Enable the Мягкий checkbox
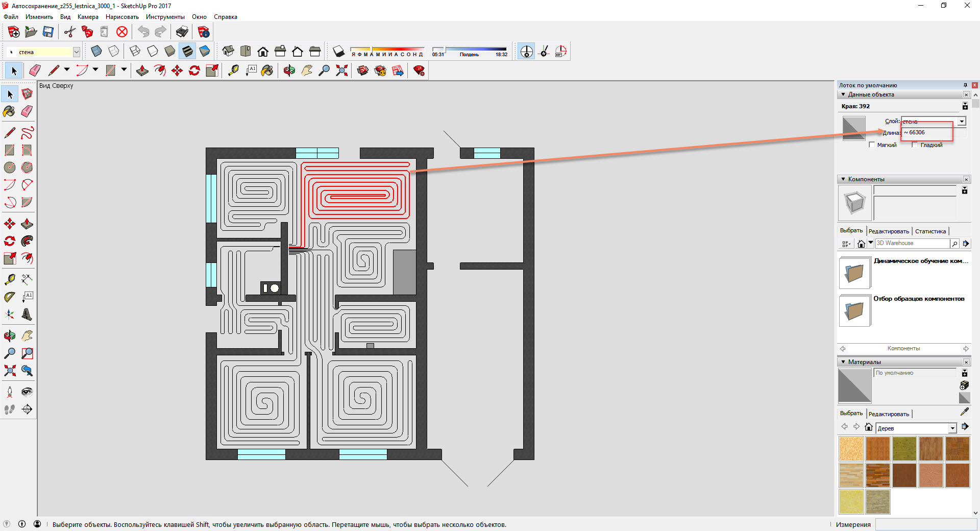 (x=872, y=145)
